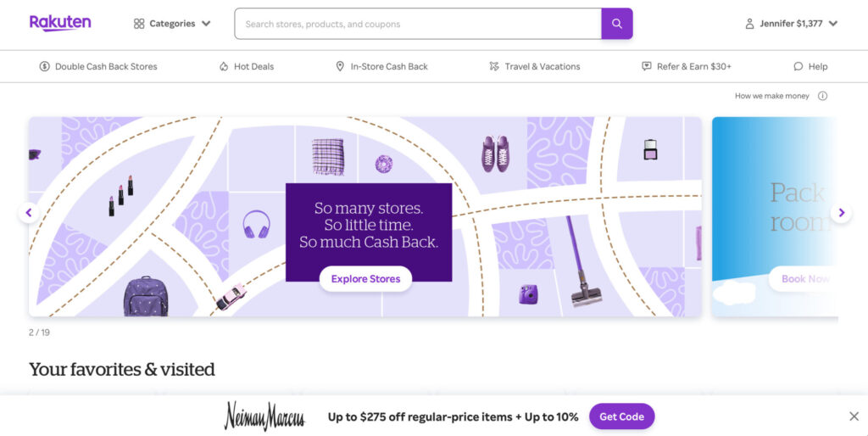
Task: Open Travel & Vacations
Action: (535, 66)
